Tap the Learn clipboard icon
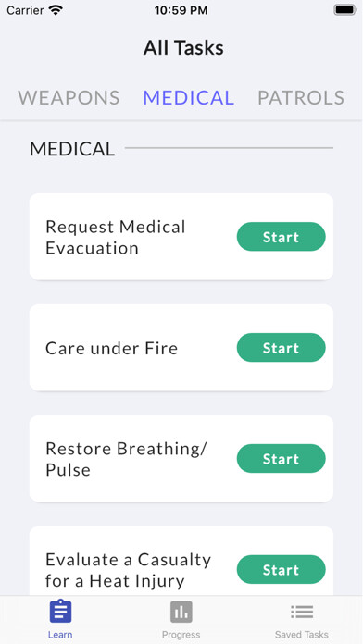The width and height of the screenshot is (363, 644). pyautogui.click(x=60, y=612)
